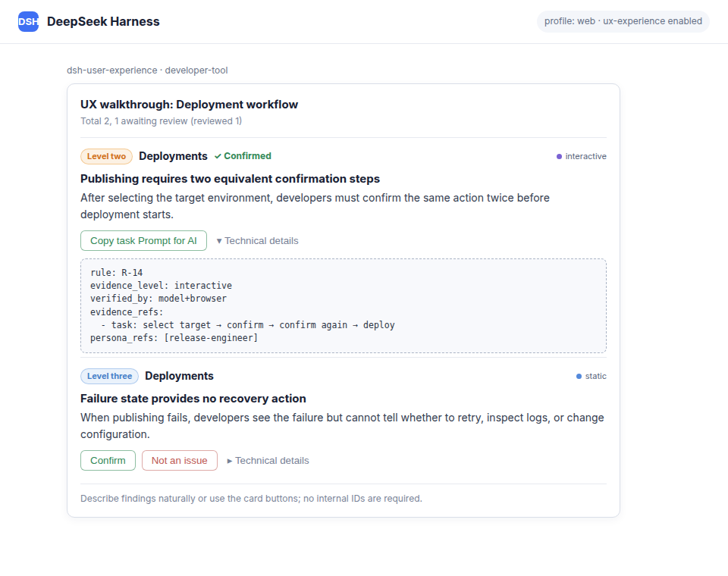Confirm the failure state finding

[x=108, y=461]
